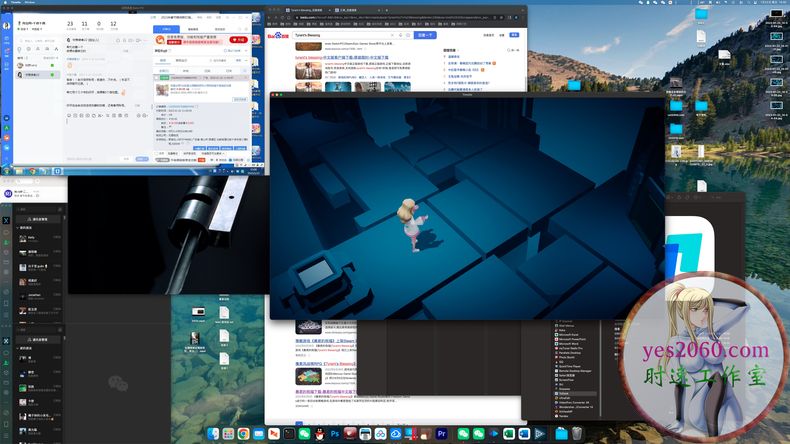Screen dimensions: 790x444
Task: Click the red button in the promo banner
Action: (x=238, y=40)
